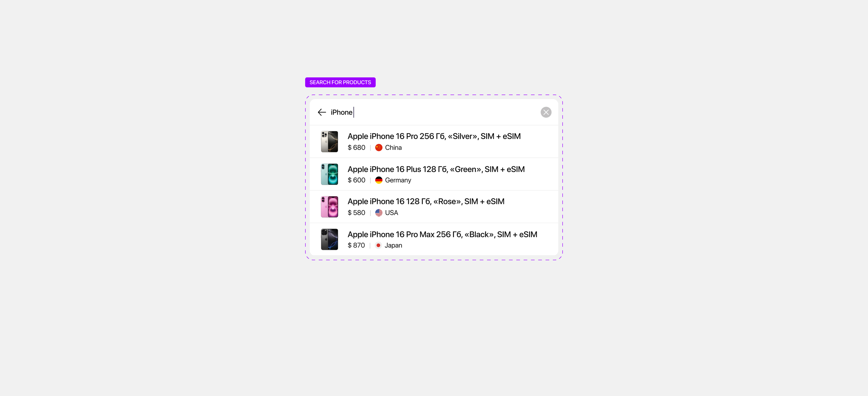
Task: Click the $ 870 price
Action: tap(356, 246)
